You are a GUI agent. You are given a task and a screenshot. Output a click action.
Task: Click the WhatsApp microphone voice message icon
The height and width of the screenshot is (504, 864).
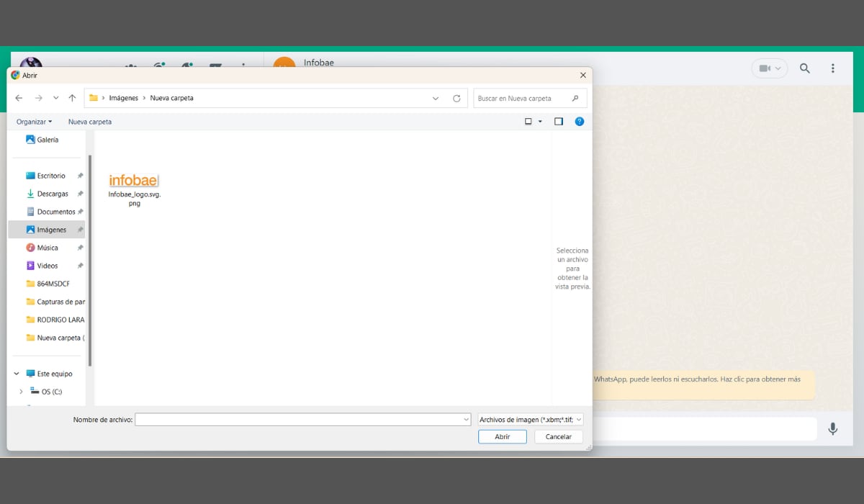(832, 429)
